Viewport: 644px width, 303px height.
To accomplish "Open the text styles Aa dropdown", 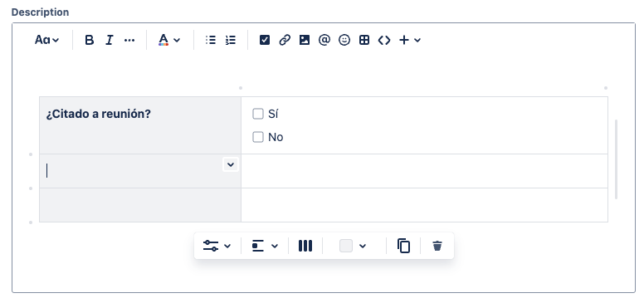I will point(46,40).
